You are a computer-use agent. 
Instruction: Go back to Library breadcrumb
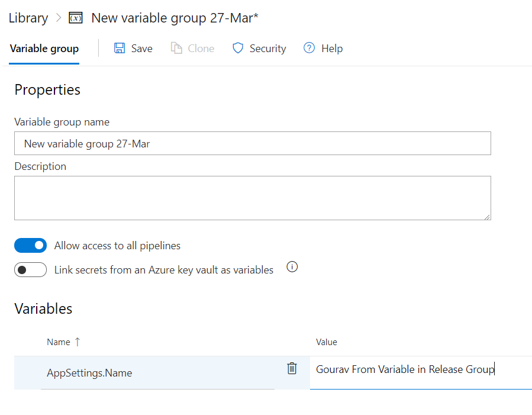coord(28,18)
